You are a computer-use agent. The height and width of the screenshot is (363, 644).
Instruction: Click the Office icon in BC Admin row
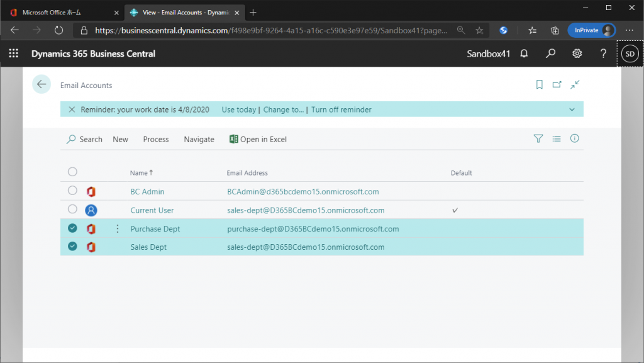tap(91, 191)
